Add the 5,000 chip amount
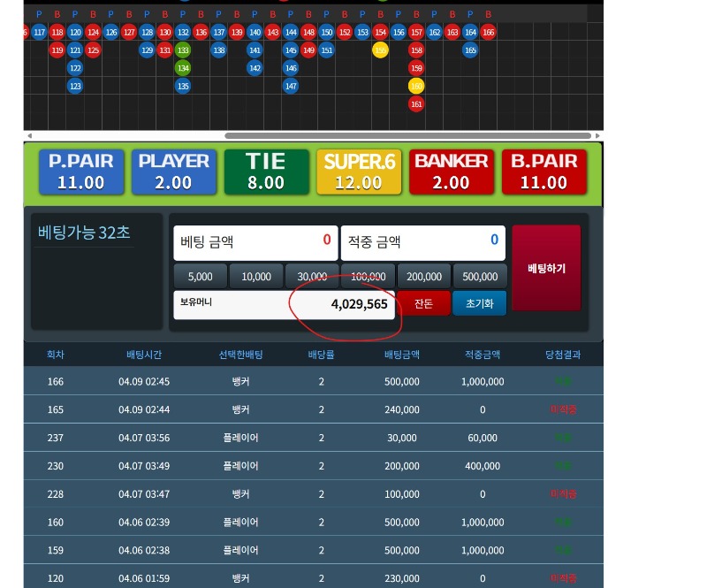Image resolution: width=707 pixels, height=588 pixels. tap(201, 277)
